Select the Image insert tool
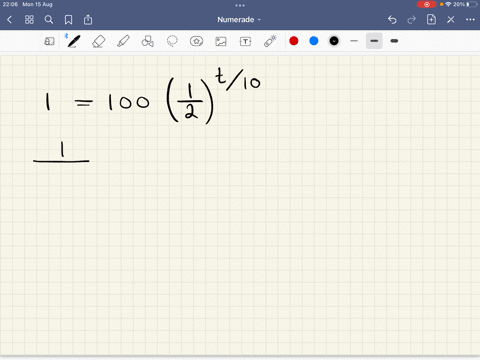The height and width of the screenshot is (360, 480). click(x=221, y=41)
